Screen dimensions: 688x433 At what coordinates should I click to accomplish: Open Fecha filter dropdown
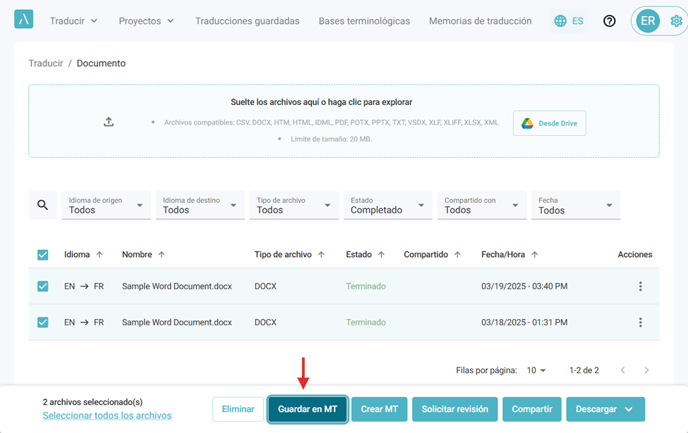pos(576,205)
